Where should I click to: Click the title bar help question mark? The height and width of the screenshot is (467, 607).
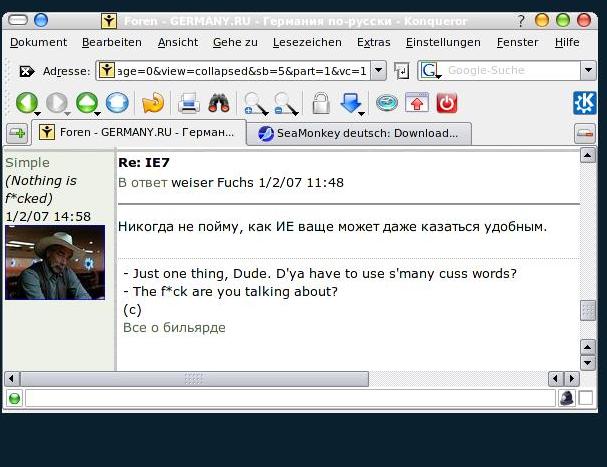point(521,21)
